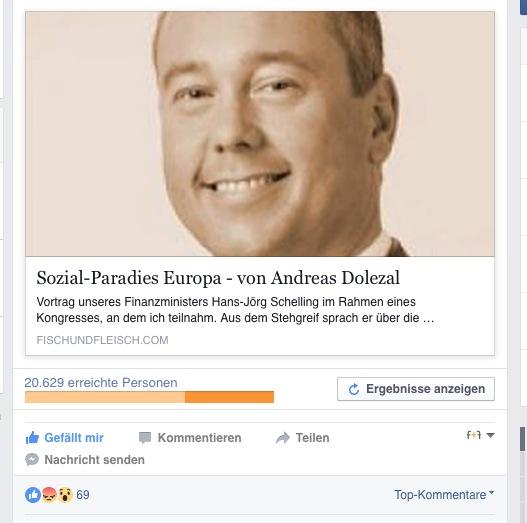
Task: Click the refresh icon in Ergebnisse anzeigen
Action: [354, 389]
